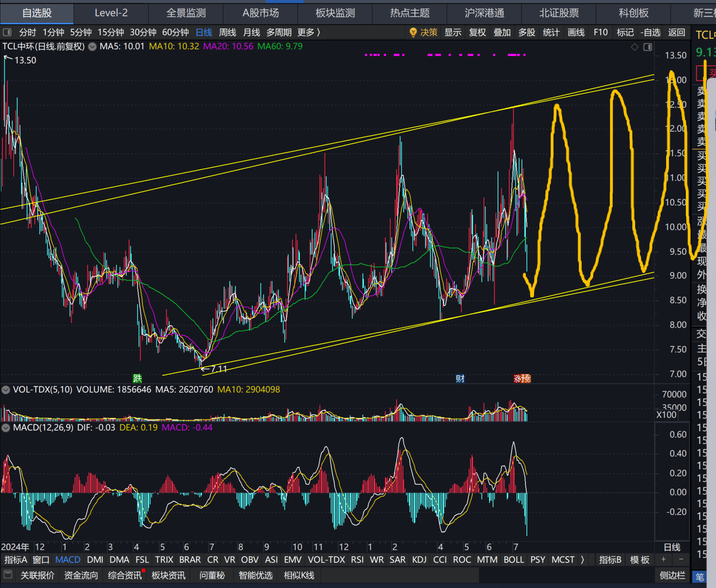Click the diamond icon above the price axis

coord(635,47)
